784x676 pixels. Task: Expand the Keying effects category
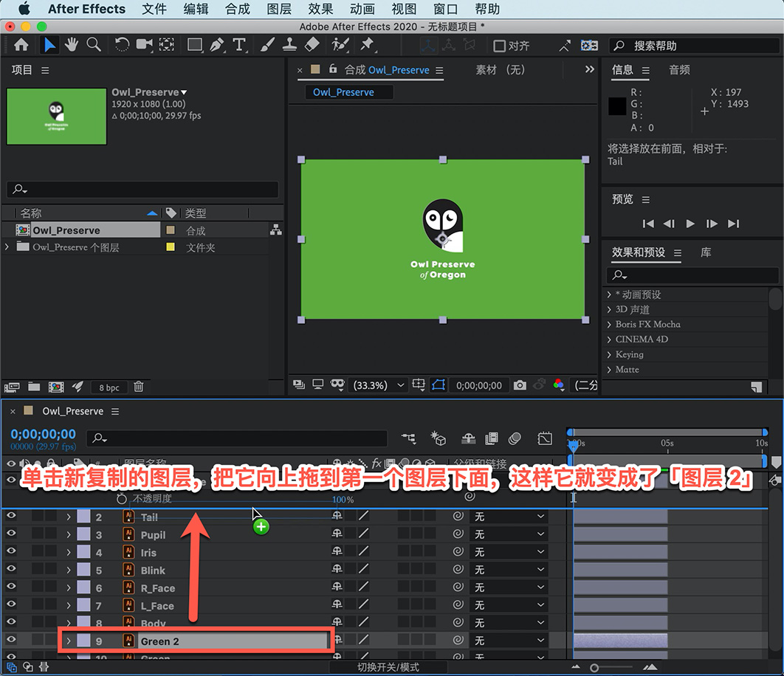(609, 354)
